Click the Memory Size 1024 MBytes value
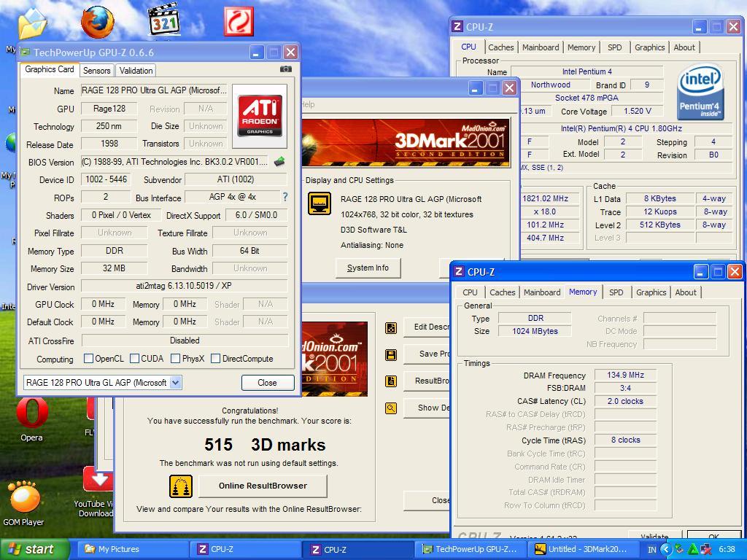 pyautogui.click(x=535, y=331)
